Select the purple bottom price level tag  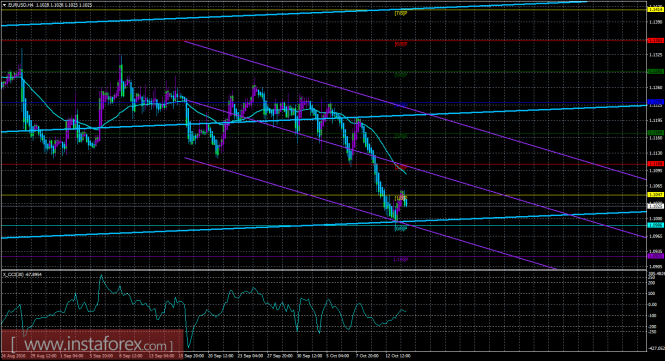[656, 256]
